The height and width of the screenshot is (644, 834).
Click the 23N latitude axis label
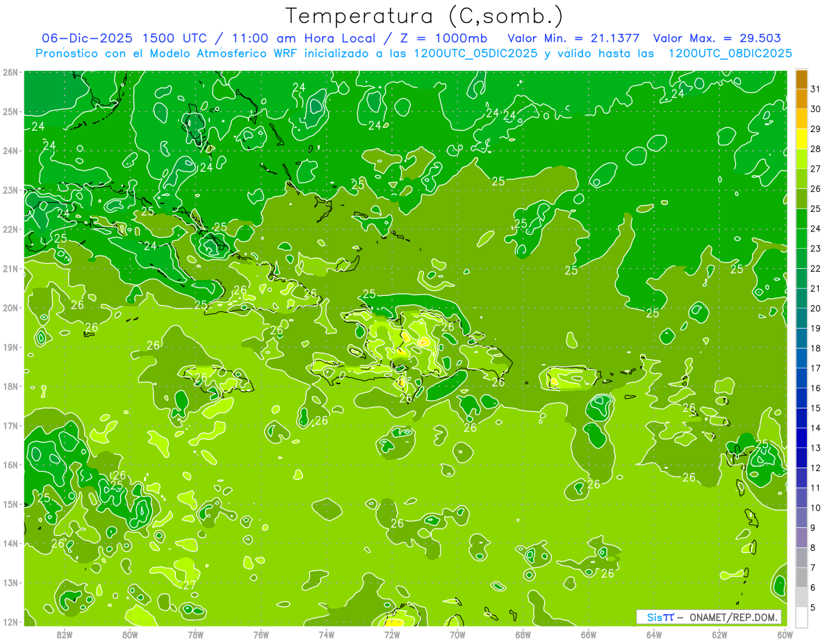click(x=10, y=190)
